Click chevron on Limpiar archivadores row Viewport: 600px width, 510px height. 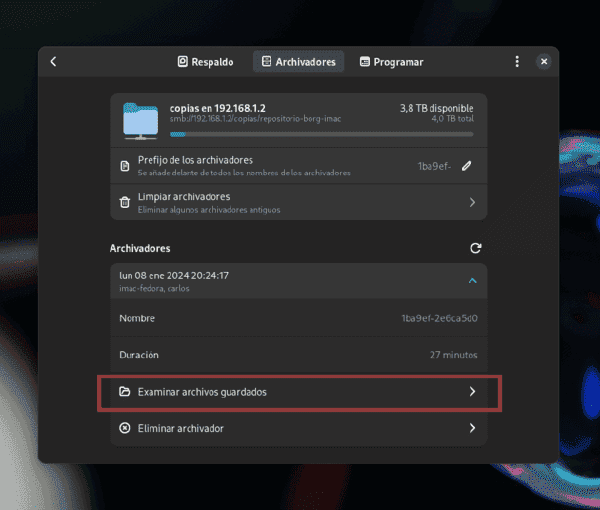tap(472, 202)
